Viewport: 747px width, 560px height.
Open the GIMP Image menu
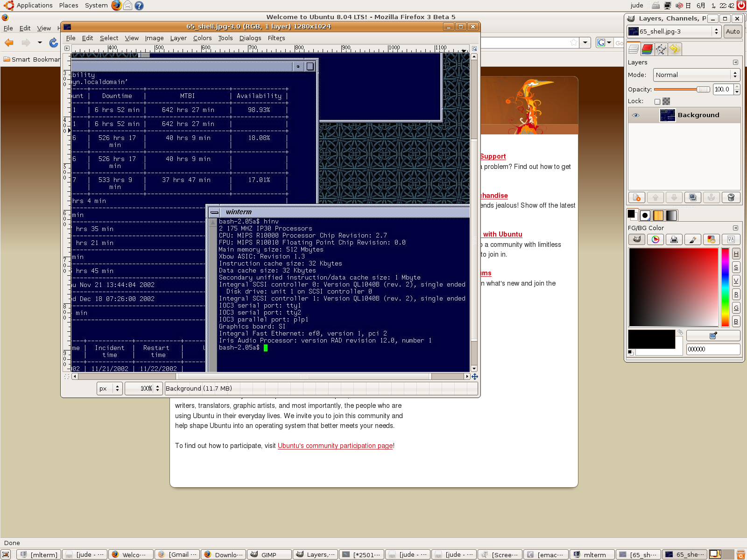154,38
